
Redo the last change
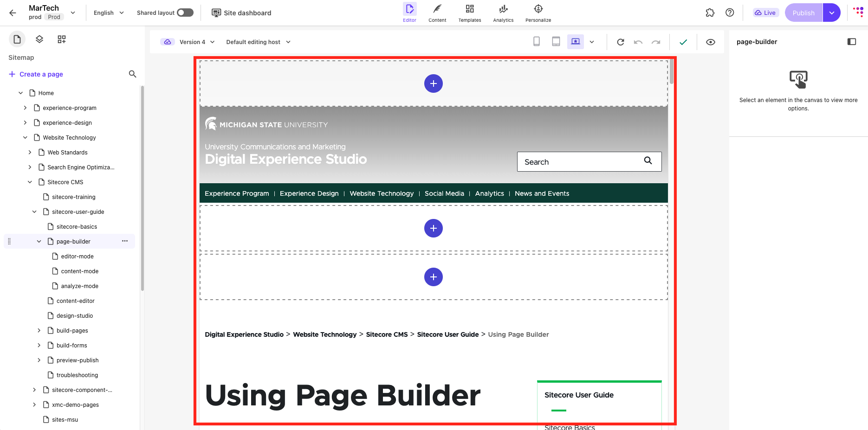656,42
